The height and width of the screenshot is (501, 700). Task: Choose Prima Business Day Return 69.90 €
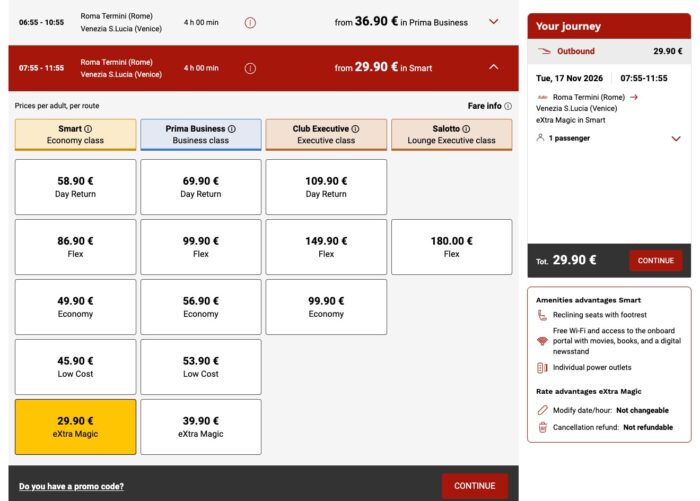(201, 187)
